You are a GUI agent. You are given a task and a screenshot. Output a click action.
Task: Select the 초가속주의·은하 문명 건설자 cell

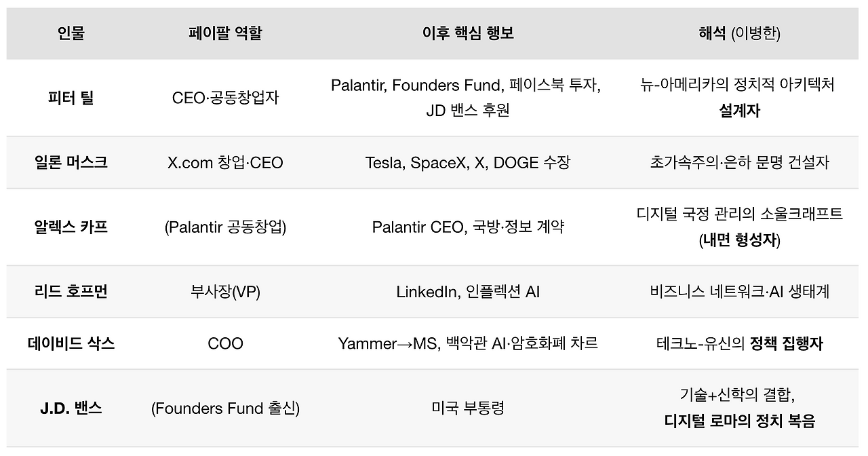pyautogui.click(x=739, y=163)
